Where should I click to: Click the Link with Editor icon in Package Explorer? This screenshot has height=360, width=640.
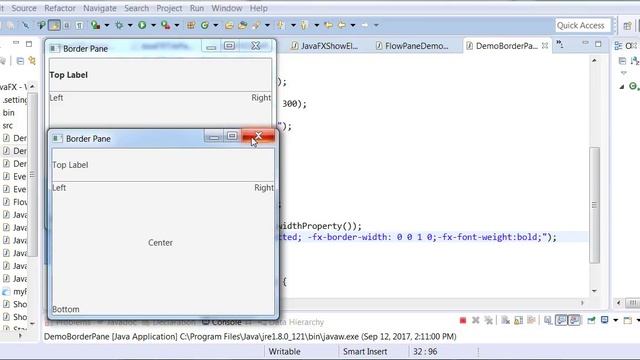pos(32,61)
